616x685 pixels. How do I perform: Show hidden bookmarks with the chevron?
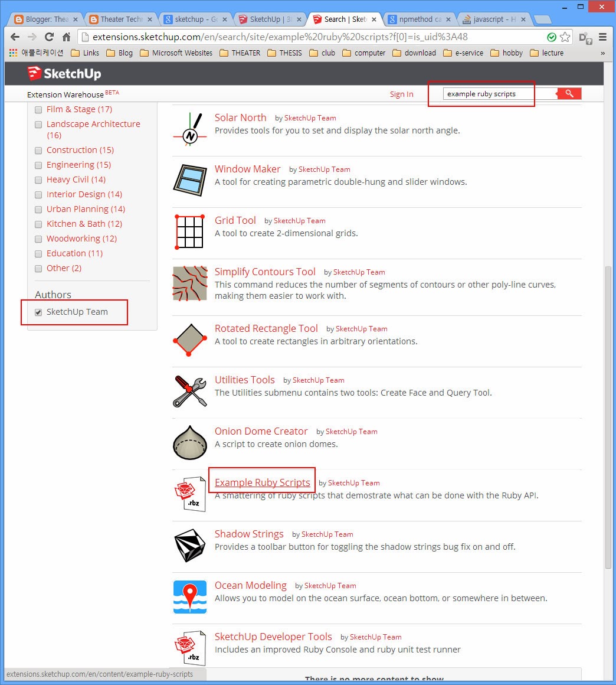(602, 53)
